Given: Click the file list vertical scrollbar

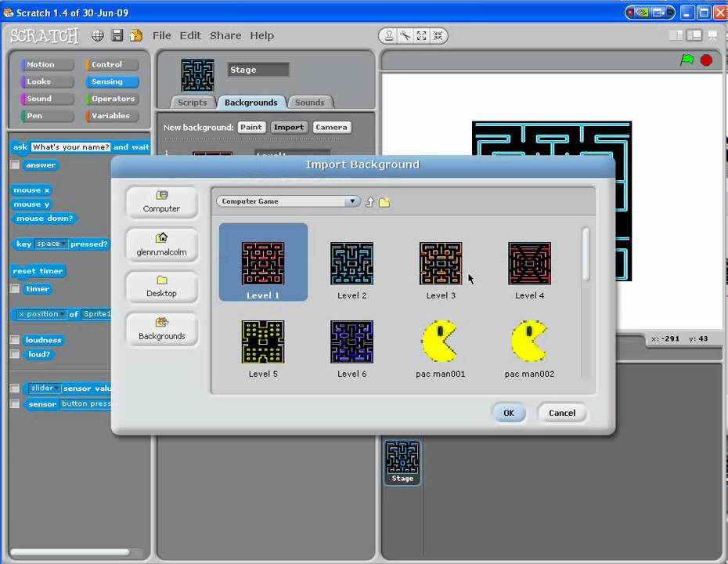Looking at the screenshot, I should tap(586, 254).
